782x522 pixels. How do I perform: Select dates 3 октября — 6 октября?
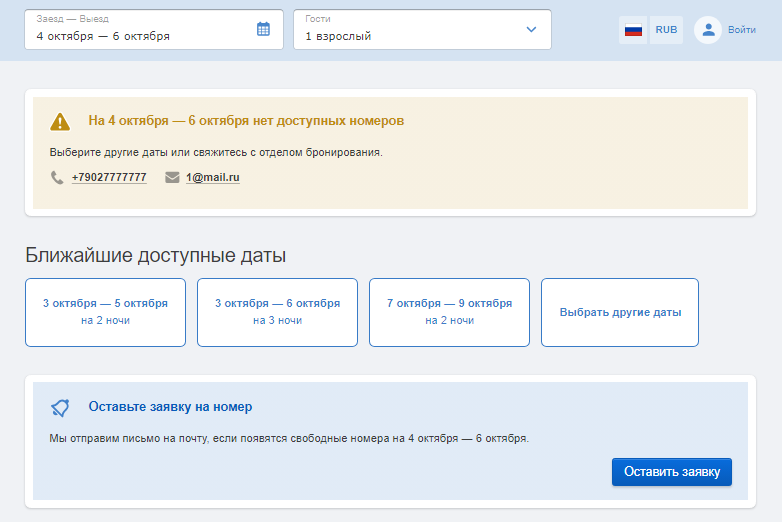[277, 312]
